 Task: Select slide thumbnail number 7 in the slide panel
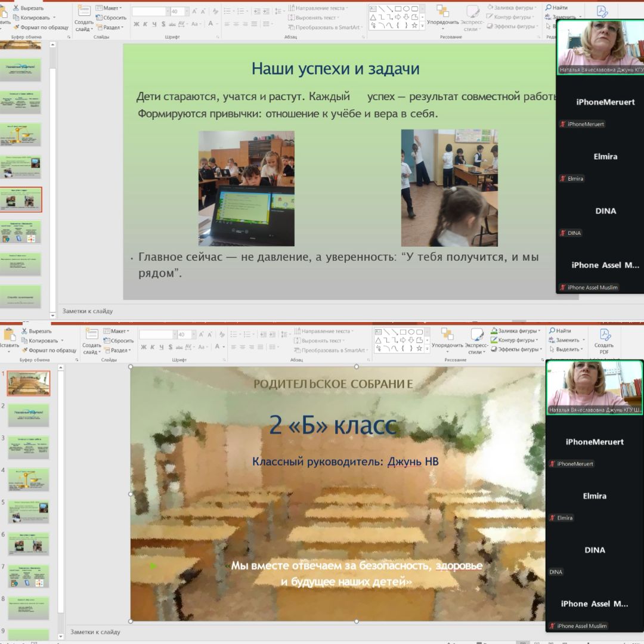29,576
